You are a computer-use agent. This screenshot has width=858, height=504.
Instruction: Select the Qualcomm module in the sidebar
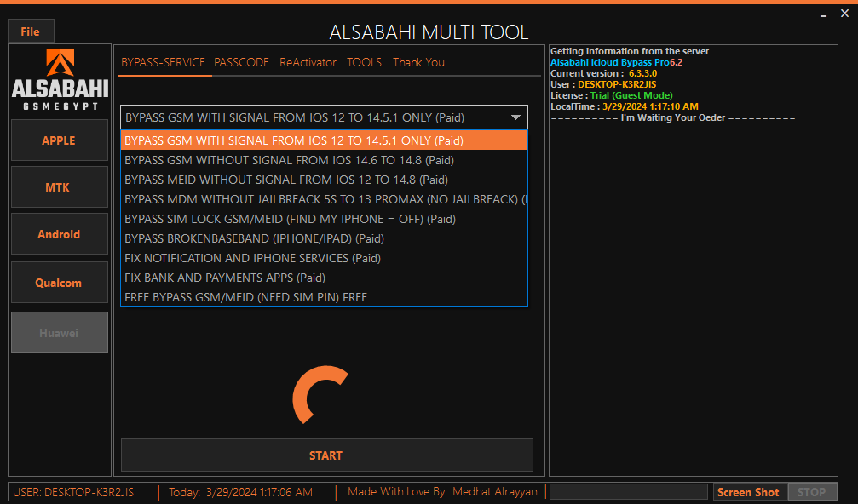(59, 282)
